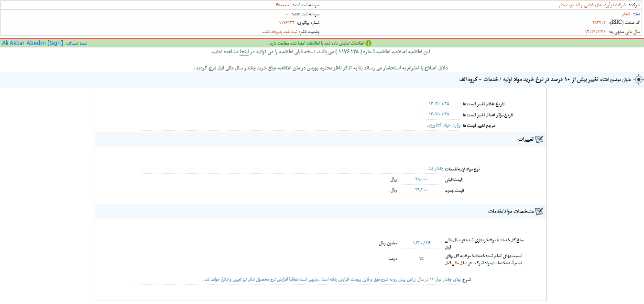Viewport: 644px width, 304px height.
Task: Select the 75 percent ratio value
Action: pyautogui.click(x=421, y=259)
